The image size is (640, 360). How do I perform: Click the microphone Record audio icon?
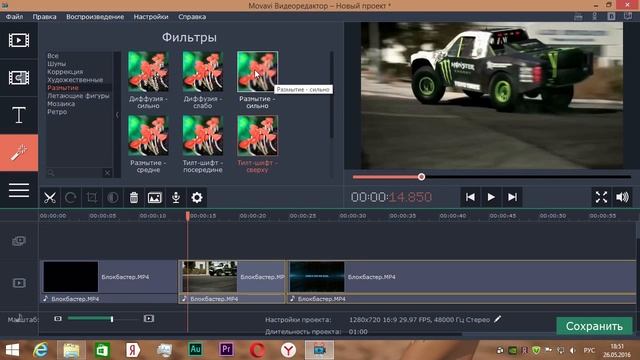176,198
